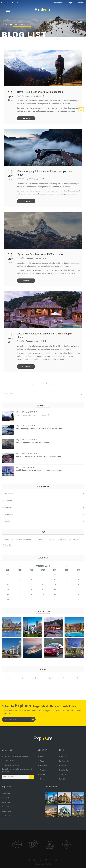Read More on the backpack travel post

[x=26, y=118]
